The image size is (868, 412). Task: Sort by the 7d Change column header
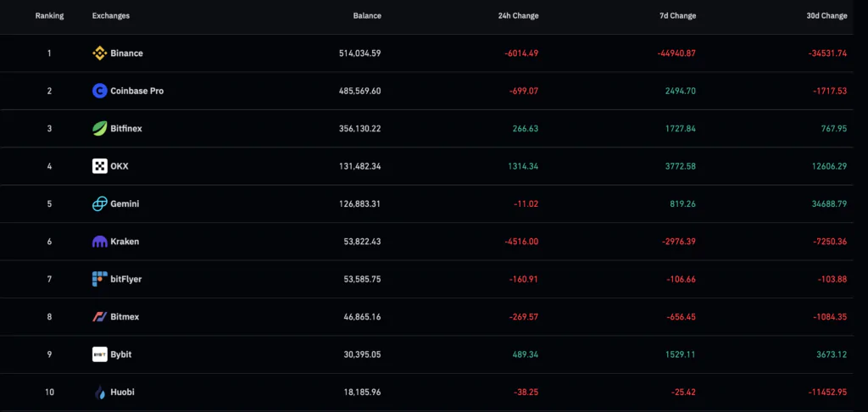pyautogui.click(x=677, y=16)
